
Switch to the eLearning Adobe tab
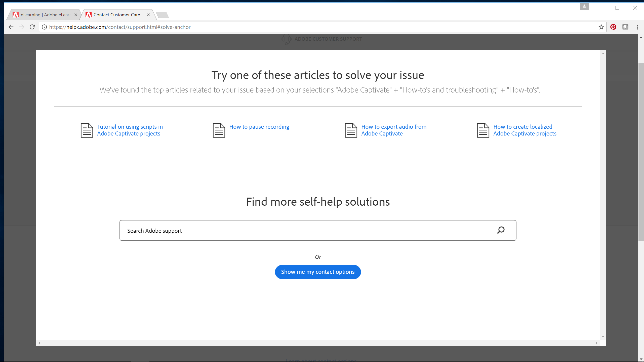[45, 15]
